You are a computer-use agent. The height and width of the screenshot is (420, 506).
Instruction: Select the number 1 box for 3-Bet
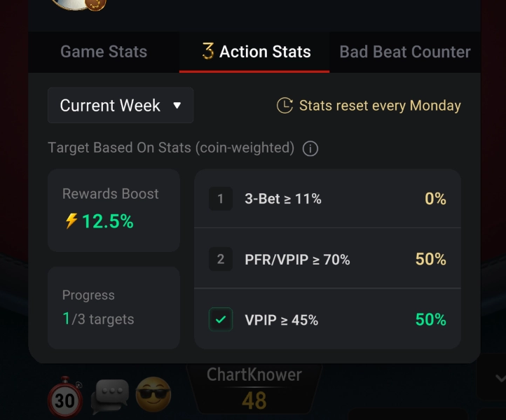221,199
